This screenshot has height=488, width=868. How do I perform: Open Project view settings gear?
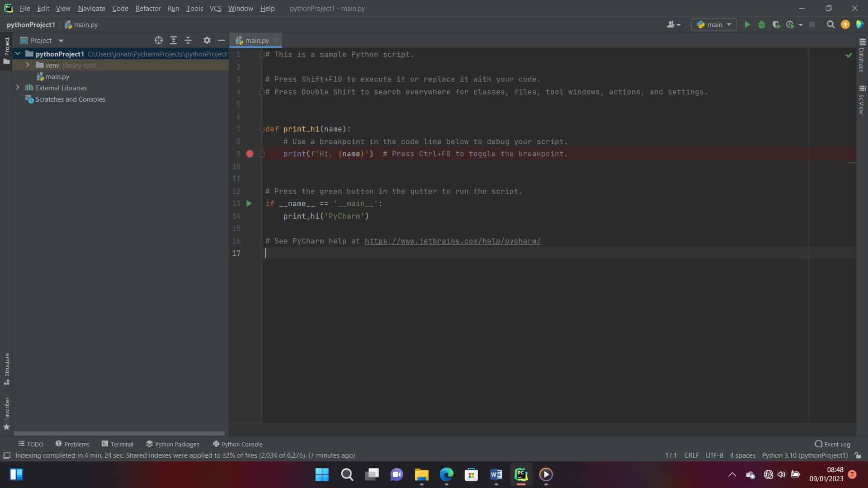pyautogui.click(x=207, y=40)
